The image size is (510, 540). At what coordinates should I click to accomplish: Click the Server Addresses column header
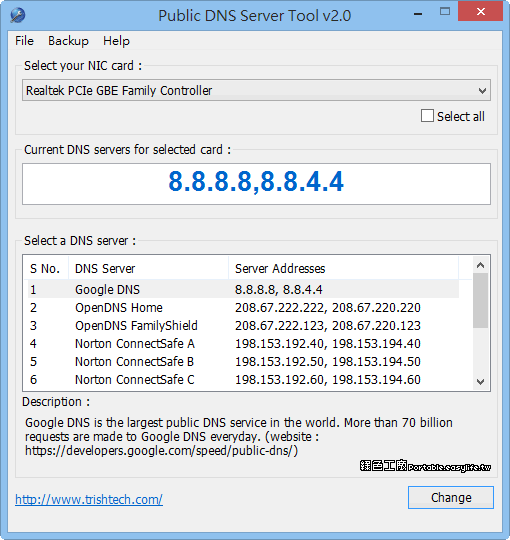coord(343,268)
